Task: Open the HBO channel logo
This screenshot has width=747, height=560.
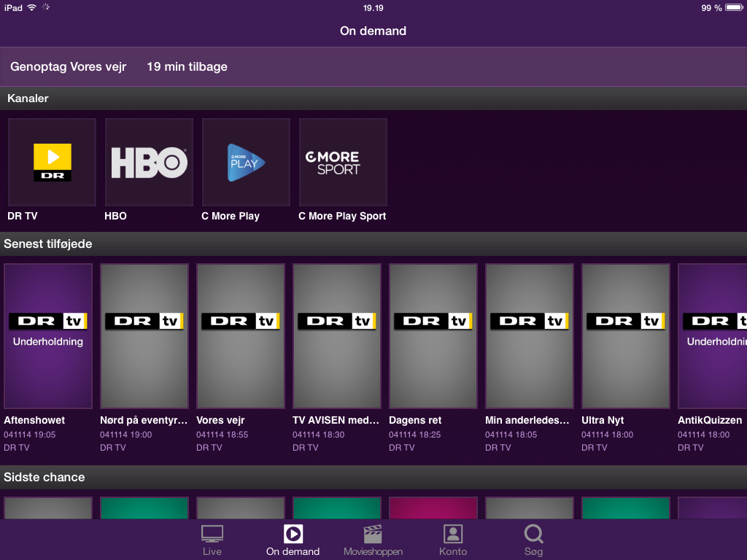Action: pos(149,162)
